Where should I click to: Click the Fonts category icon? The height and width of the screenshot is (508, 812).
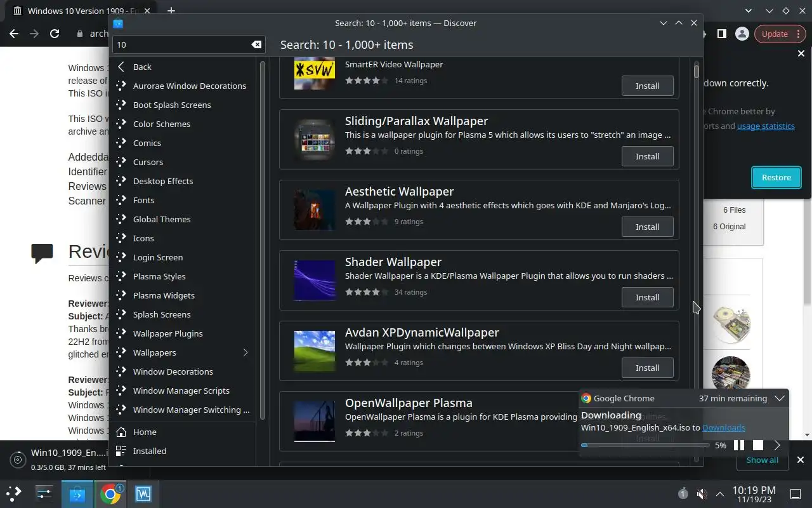121,200
